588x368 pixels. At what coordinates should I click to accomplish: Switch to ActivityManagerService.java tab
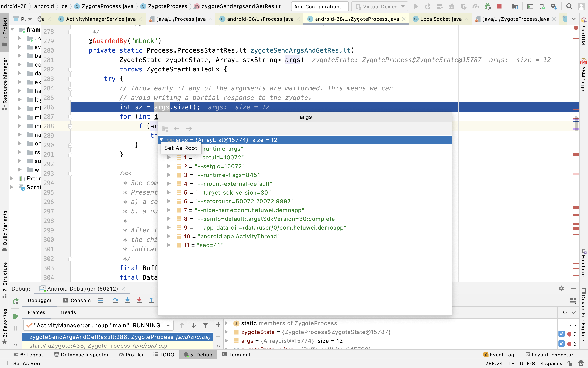[101, 19]
